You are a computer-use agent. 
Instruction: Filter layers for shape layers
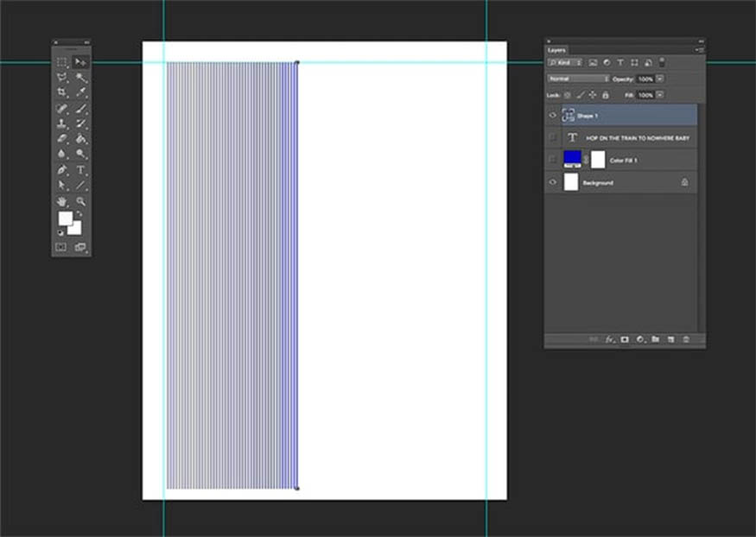634,63
